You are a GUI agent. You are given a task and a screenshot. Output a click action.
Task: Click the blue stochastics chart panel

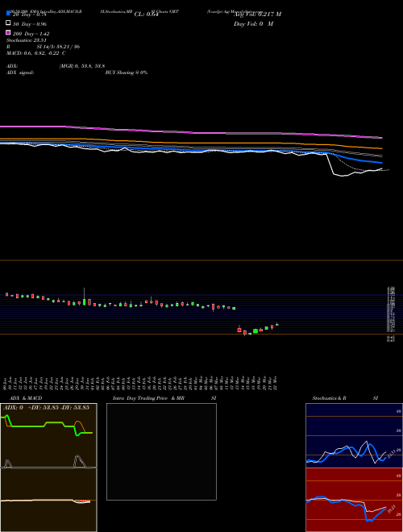point(354,435)
